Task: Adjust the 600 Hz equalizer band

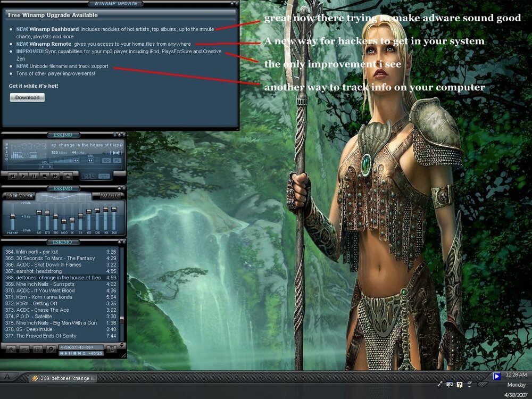Action: [x=64, y=221]
